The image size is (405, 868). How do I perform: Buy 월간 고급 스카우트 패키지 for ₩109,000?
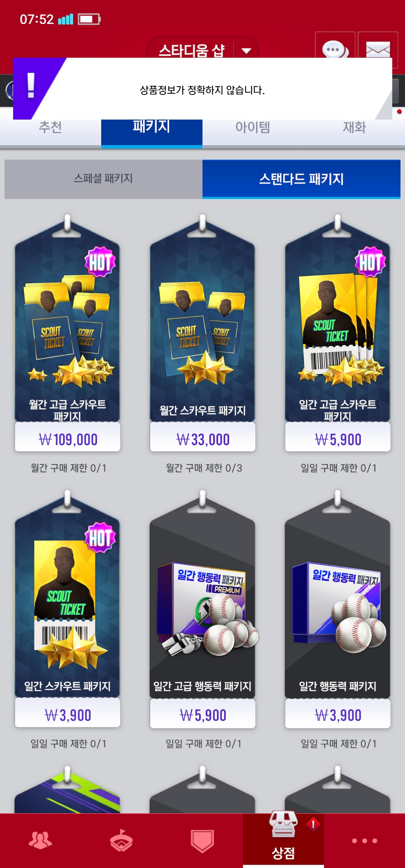click(x=67, y=439)
